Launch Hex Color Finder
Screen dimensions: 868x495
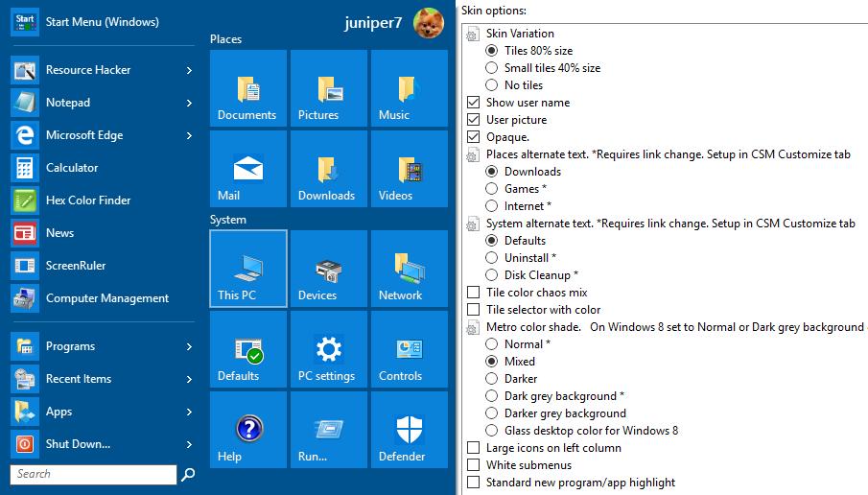103,200
